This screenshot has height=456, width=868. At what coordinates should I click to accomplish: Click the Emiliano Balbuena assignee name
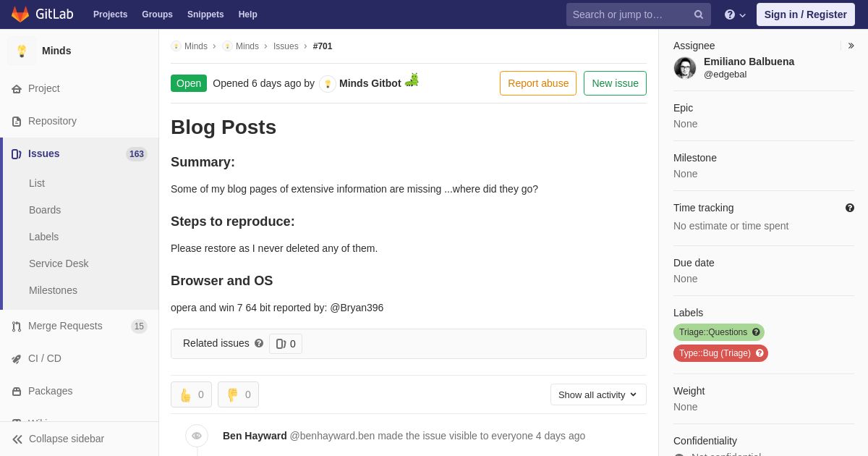coord(749,62)
